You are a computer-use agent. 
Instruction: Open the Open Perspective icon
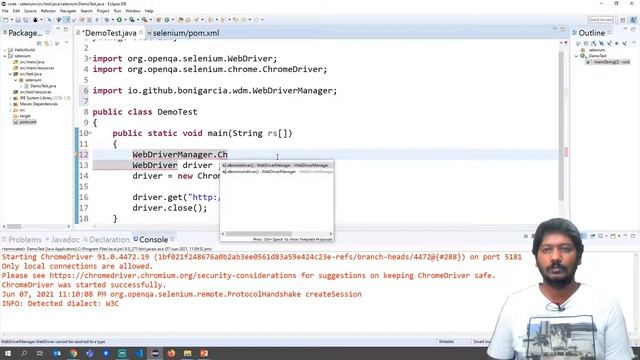click(623, 20)
